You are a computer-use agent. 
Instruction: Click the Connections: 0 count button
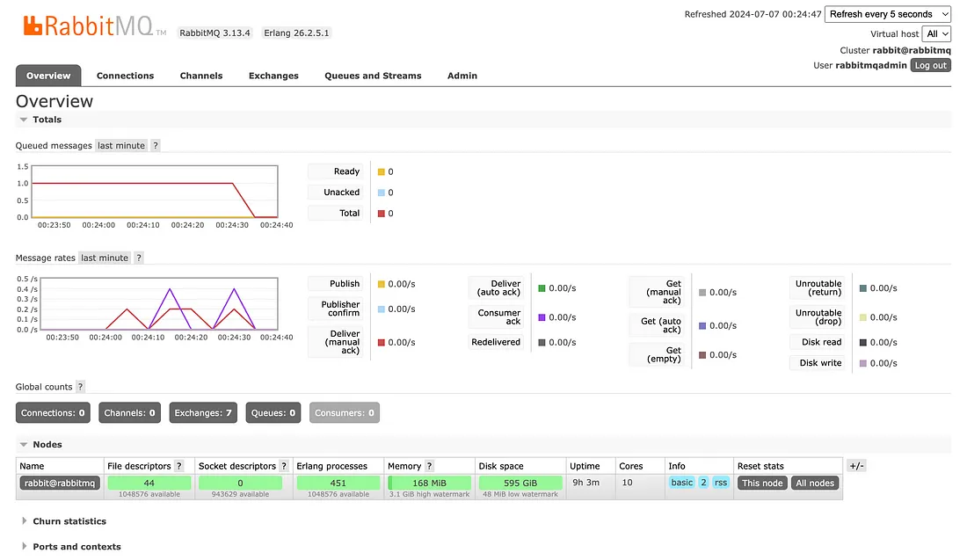coord(53,413)
